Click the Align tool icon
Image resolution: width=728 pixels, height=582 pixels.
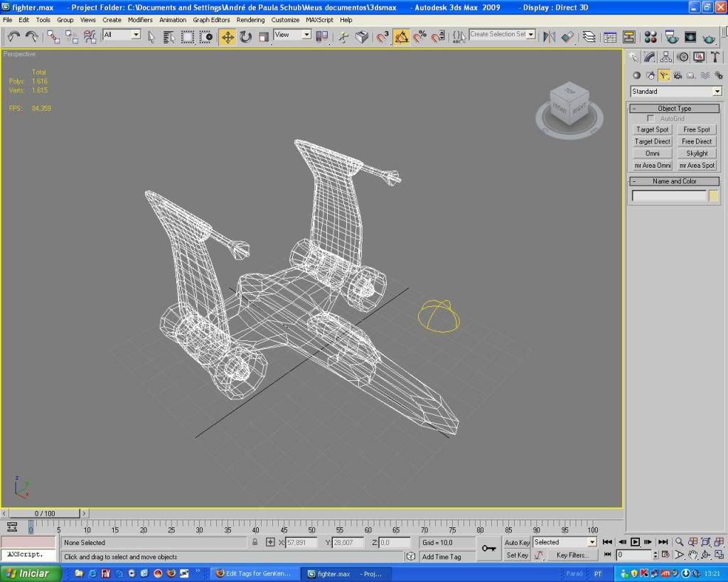pyautogui.click(x=567, y=37)
